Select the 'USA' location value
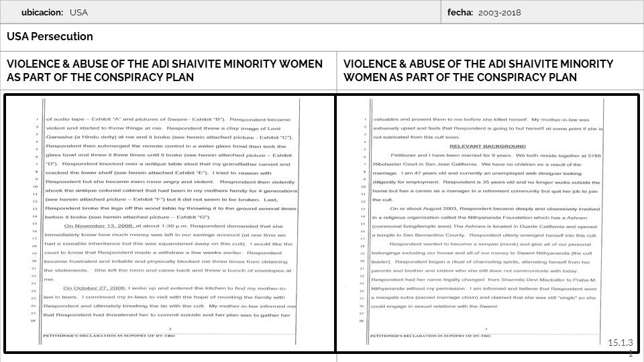Image resolution: width=644 pixels, height=362 pixels. click(x=78, y=13)
